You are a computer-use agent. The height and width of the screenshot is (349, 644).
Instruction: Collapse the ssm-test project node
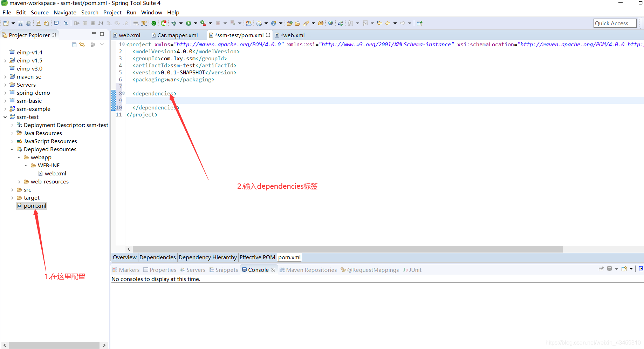(x=5, y=117)
